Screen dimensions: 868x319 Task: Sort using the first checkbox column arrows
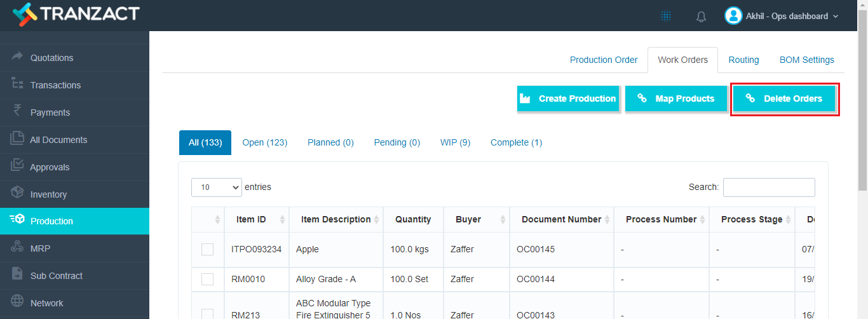point(217,219)
